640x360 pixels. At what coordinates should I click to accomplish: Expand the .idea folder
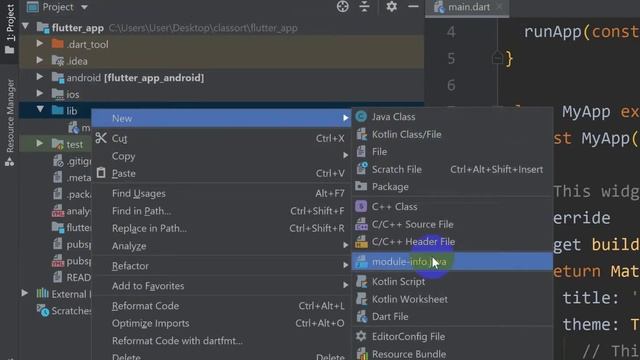(40, 60)
